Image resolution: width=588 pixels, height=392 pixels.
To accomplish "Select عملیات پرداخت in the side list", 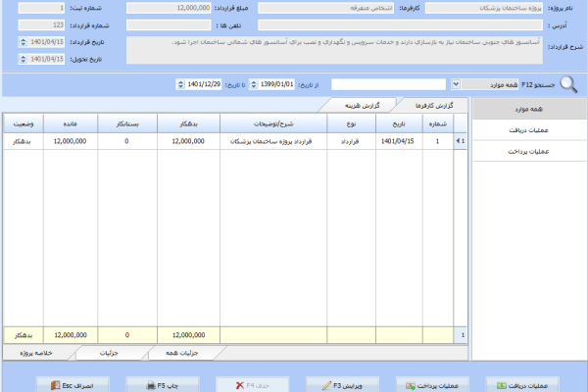I will (x=529, y=152).
